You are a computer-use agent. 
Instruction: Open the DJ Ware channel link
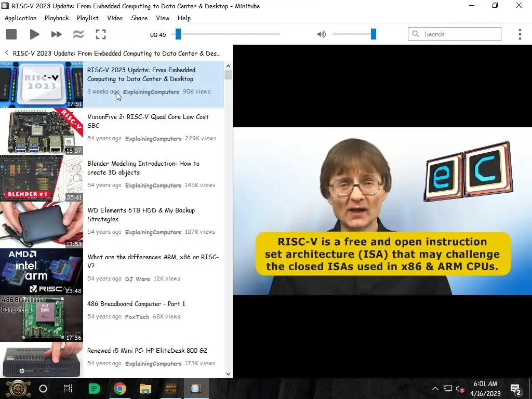(137, 279)
